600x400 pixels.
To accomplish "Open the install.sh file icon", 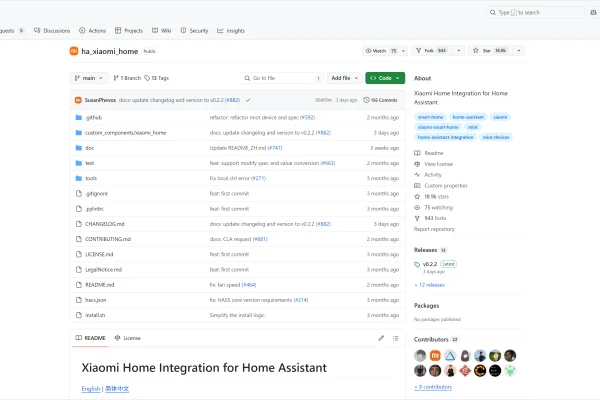I will [x=79, y=315].
